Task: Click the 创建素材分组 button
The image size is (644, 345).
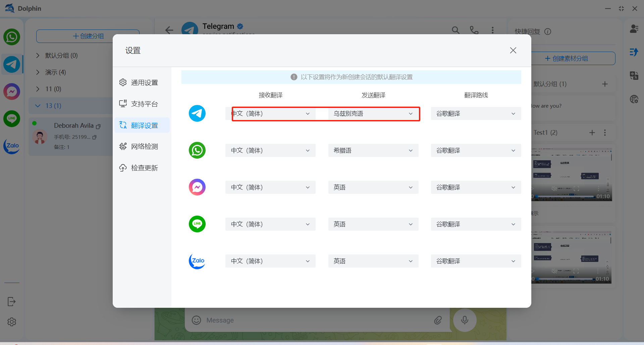Action: 573,58
